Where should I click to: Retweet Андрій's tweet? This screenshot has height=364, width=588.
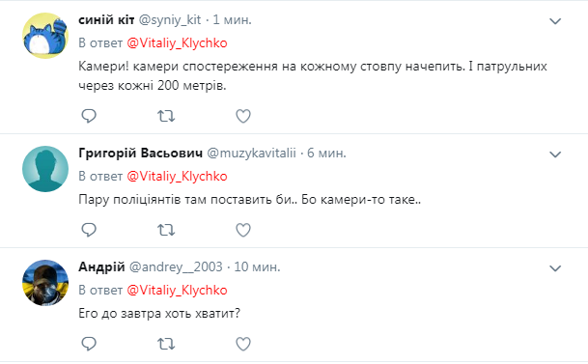[166, 344]
